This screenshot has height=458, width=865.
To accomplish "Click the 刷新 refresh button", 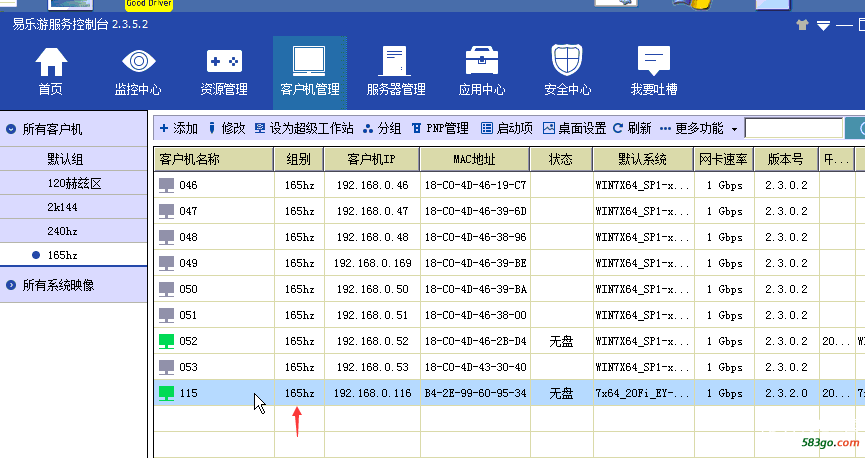I will [x=632, y=129].
